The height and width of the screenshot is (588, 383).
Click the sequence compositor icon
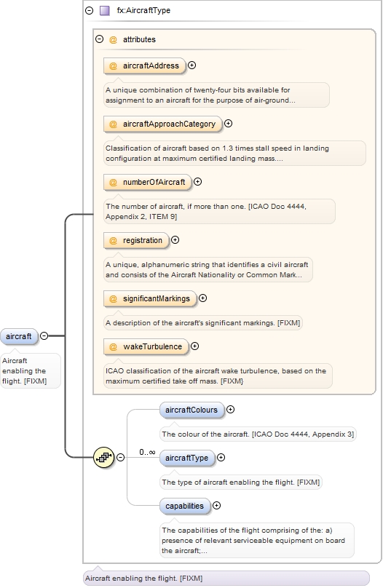[x=103, y=458]
